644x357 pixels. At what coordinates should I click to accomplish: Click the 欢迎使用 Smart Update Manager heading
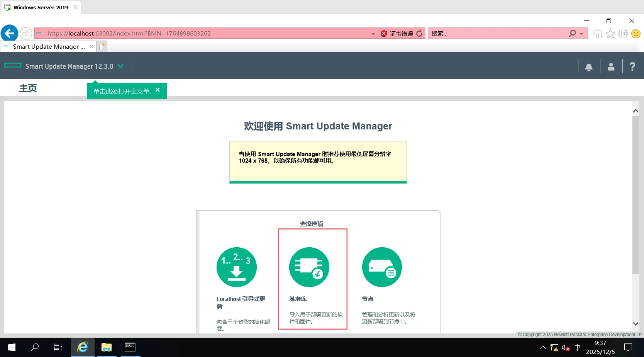coord(318,126)
